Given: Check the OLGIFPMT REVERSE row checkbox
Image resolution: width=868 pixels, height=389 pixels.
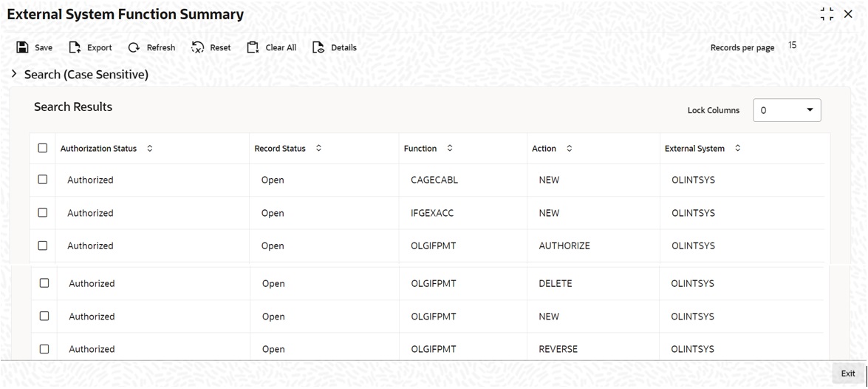Looking at the screenshot, I should pyautogui.click(x=44, y=349).
